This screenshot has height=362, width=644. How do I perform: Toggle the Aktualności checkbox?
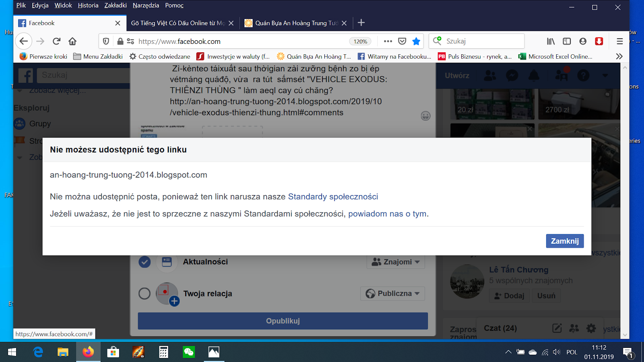click(x=144, y=262)
